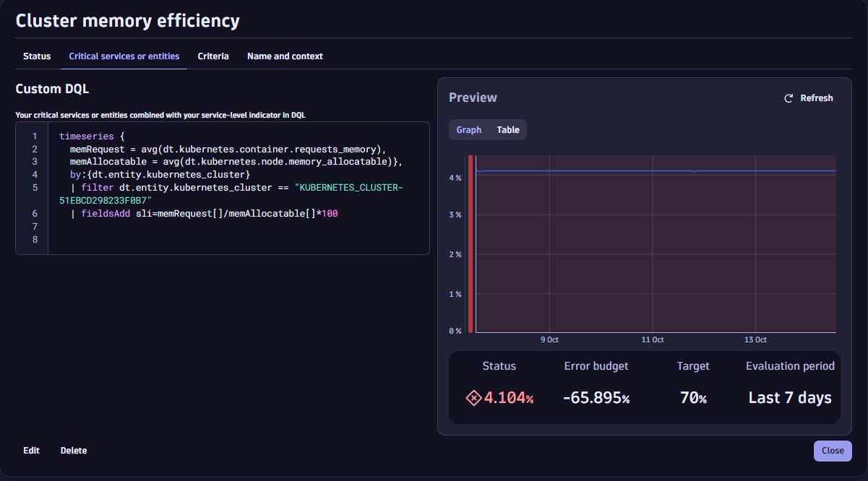The height and width of the screenshot is (481, 868).
Task: Switch the preview back to Graph view
Action: (x=468, y=129)
